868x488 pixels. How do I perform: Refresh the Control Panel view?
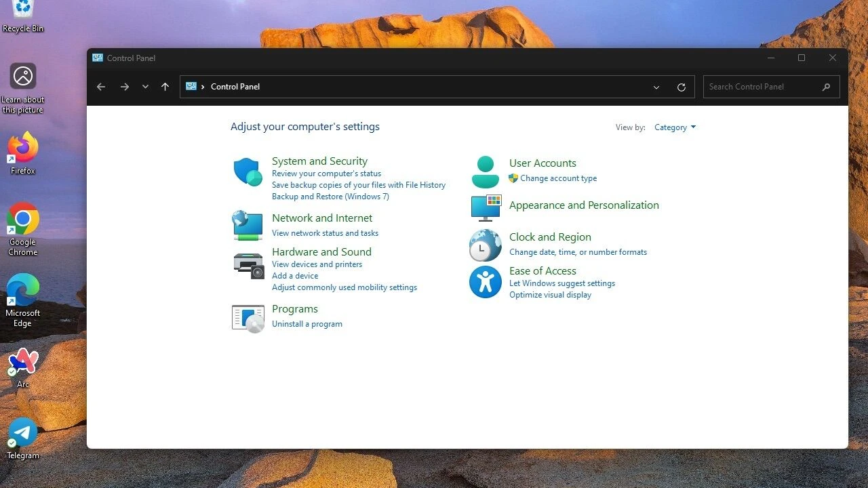(681, 87)
